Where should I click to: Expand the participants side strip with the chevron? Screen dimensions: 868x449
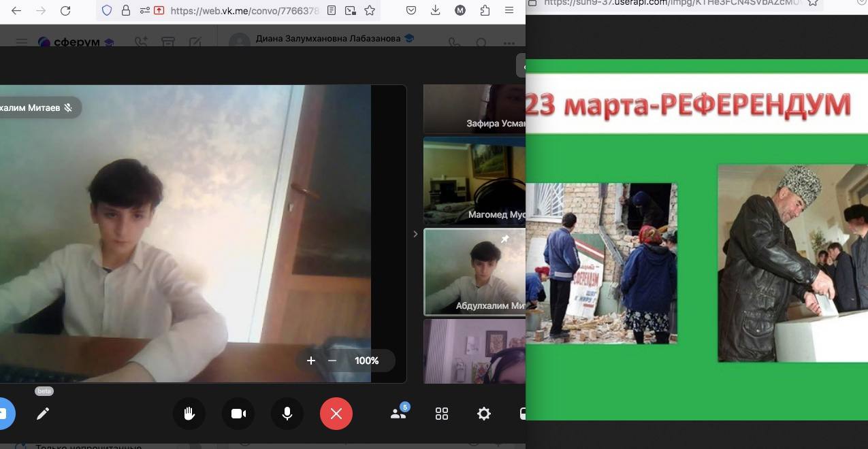coord(415,234)
